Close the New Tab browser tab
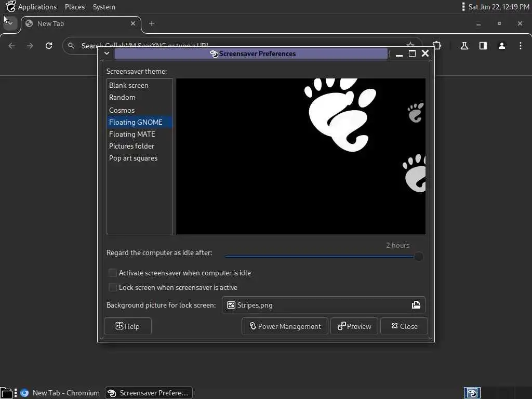The image size is (532, 399). (133, 23)
